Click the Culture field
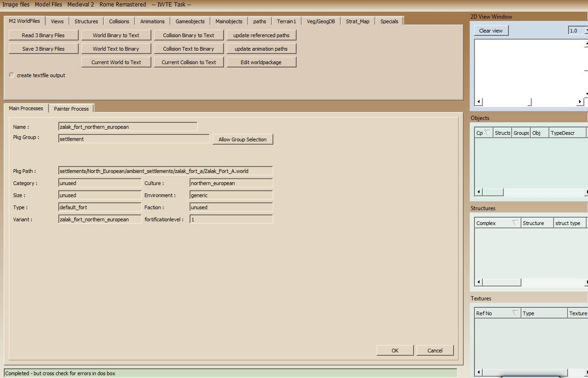This screenshot has height=378, width=588. [x=231, y=183]
